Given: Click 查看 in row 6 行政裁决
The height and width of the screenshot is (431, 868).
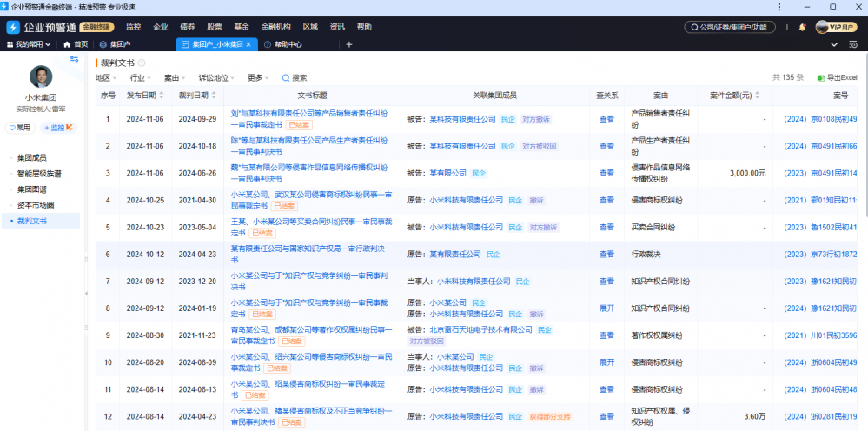Looking at the screenshot, I should click(x=606, y=254).
